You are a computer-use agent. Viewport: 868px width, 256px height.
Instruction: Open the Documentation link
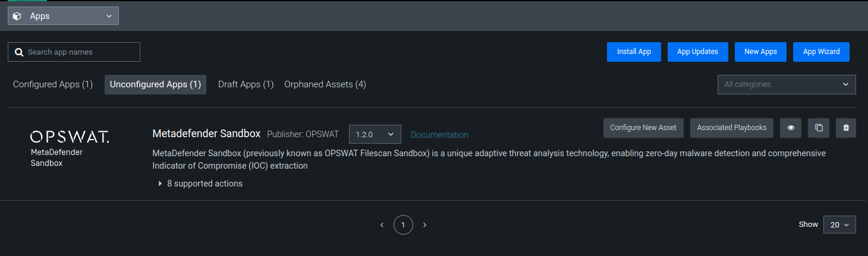[439, 135]
